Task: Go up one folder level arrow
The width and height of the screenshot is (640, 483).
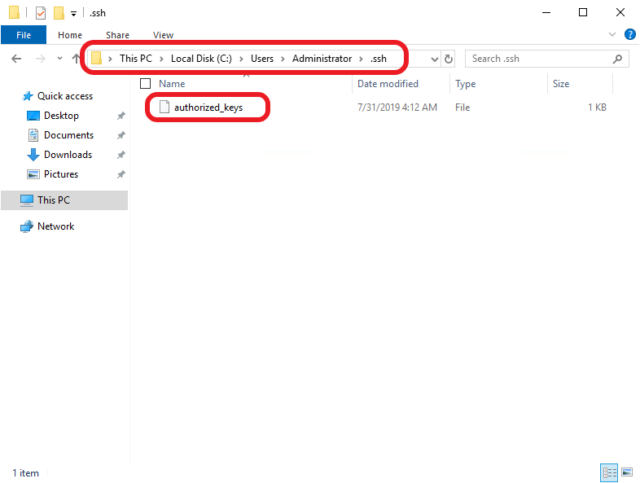Action: [x=76, y=59]
